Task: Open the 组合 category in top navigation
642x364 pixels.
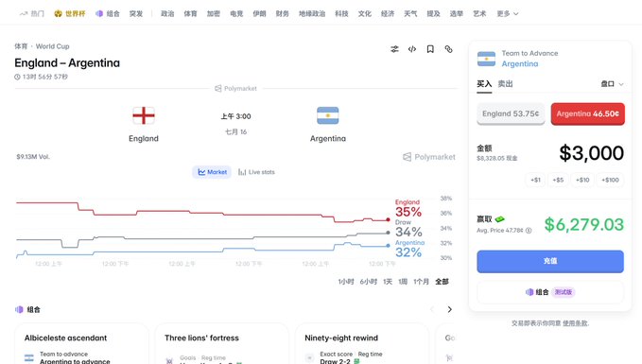Action: [x=107, y=13]
